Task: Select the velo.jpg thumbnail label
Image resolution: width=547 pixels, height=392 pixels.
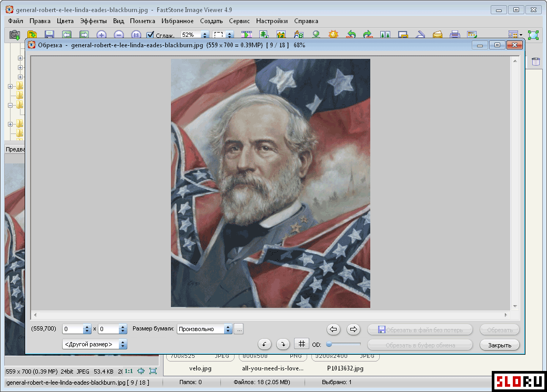Action: (x=200, y=368)
